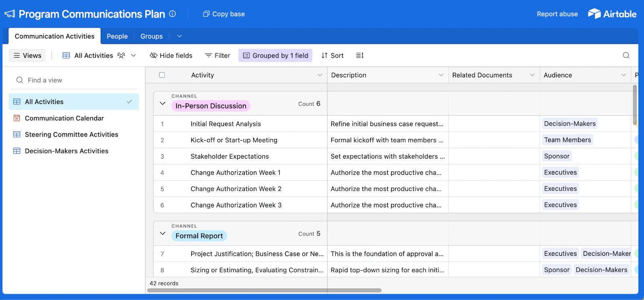Screen dimensions: 644x300
Task: Click the Rapid top-down sizing description
Action: click(388, 270)
